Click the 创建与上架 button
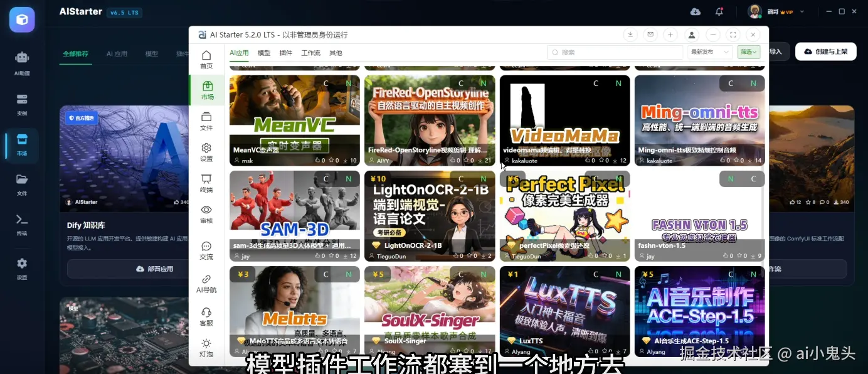 click(x=825, y=51)
